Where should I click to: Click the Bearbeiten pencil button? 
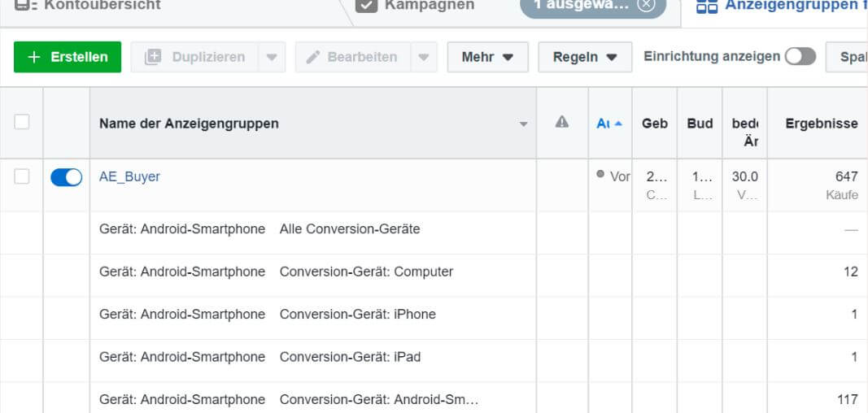[x=352, y=57]
